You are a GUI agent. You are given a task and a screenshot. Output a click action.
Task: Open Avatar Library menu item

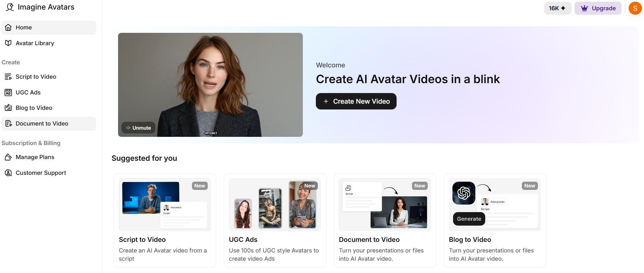pyautogui.click(x=49, y=43)
